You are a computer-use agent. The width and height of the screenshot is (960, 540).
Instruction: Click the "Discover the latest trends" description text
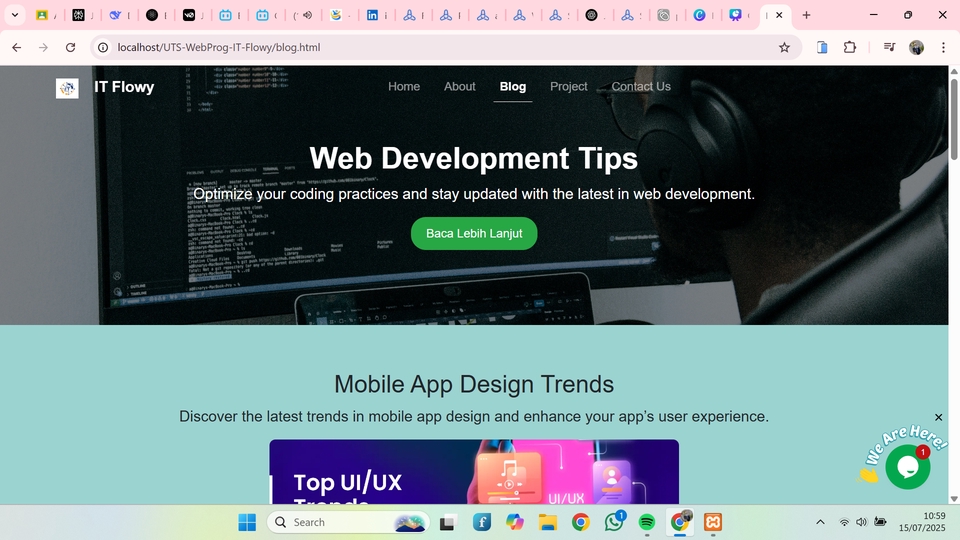pyautogui.click(x=474, y=416)
